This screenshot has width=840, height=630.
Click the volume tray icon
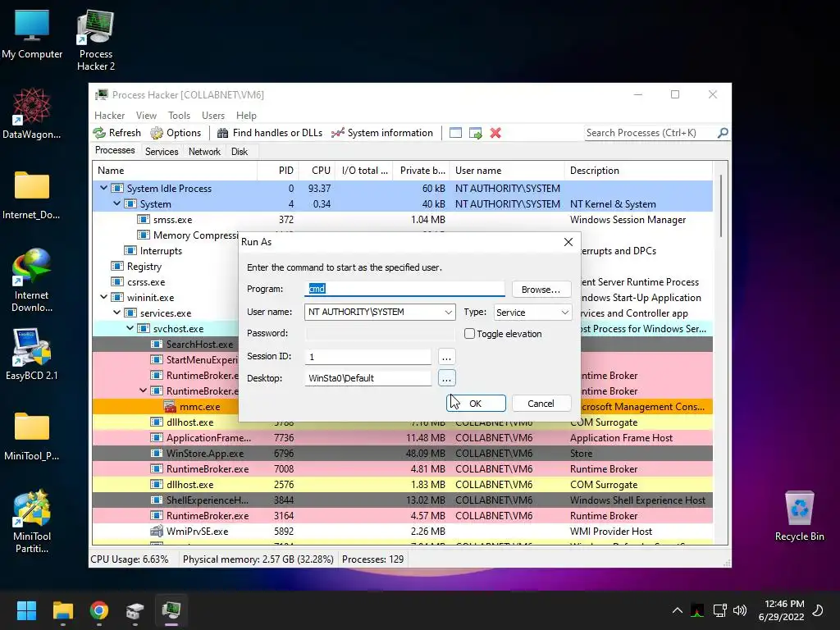click(x=740, y=610)
